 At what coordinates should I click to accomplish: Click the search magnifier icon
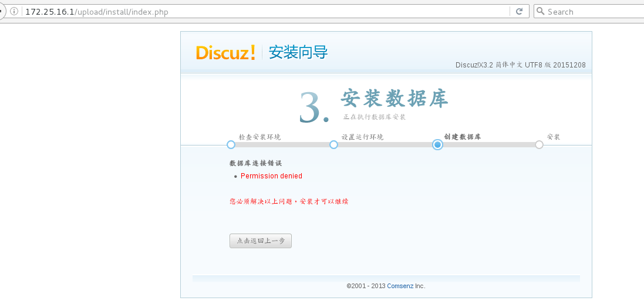click(541, 12)
